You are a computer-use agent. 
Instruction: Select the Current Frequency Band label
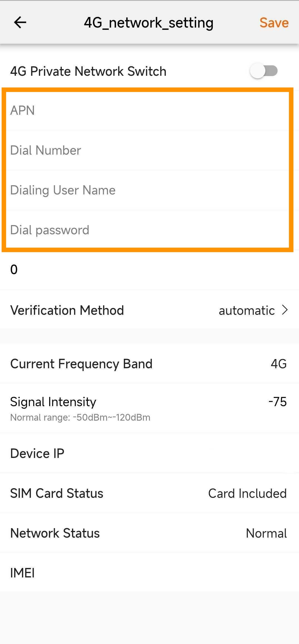81,364
